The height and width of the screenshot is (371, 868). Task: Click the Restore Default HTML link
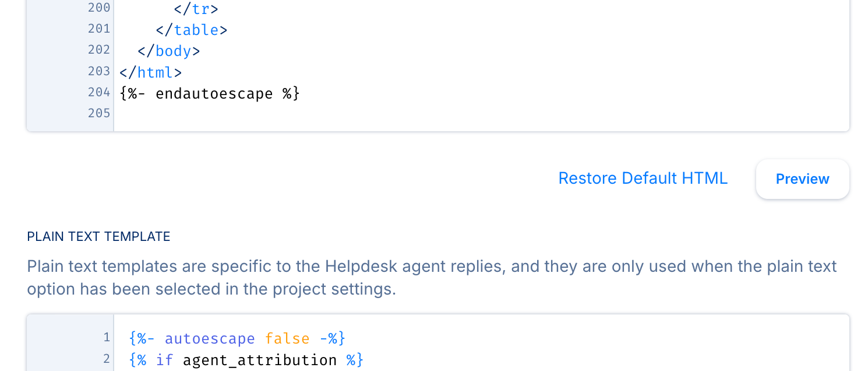coord(643,178)
